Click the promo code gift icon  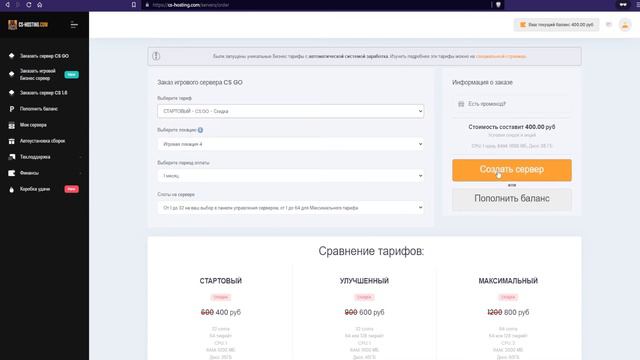pos(461,104)
